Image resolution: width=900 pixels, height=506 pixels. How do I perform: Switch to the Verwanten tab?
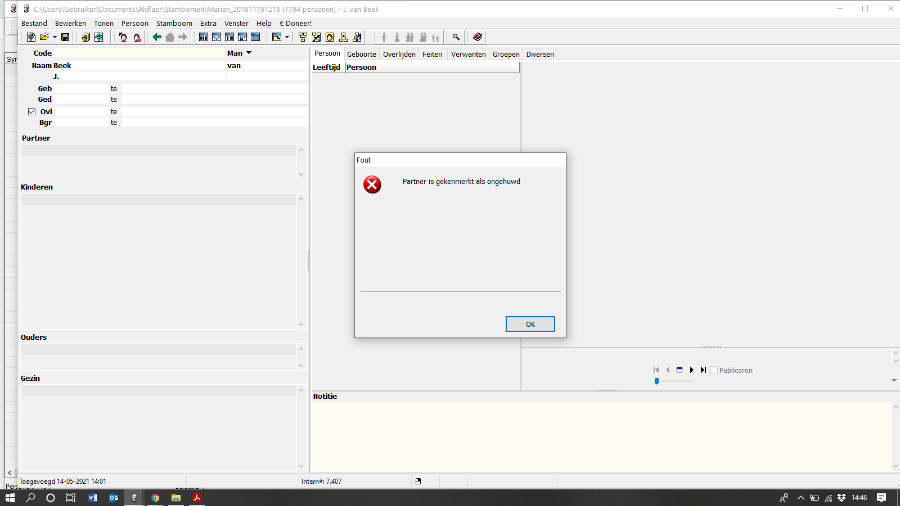tap(468, 54)
